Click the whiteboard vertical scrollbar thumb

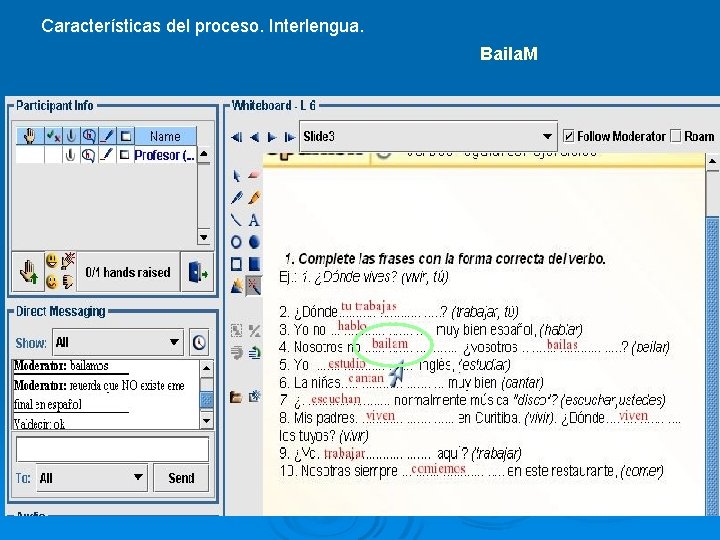713,367
